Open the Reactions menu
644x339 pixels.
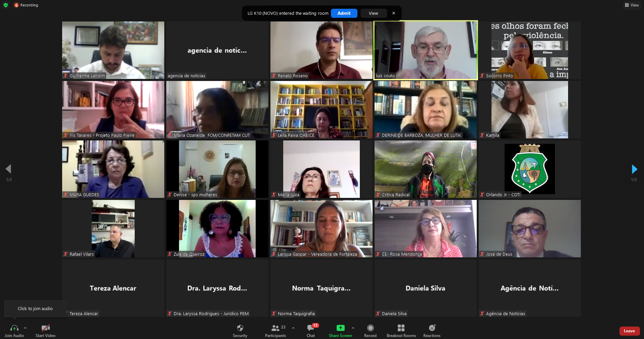[432, 328]
